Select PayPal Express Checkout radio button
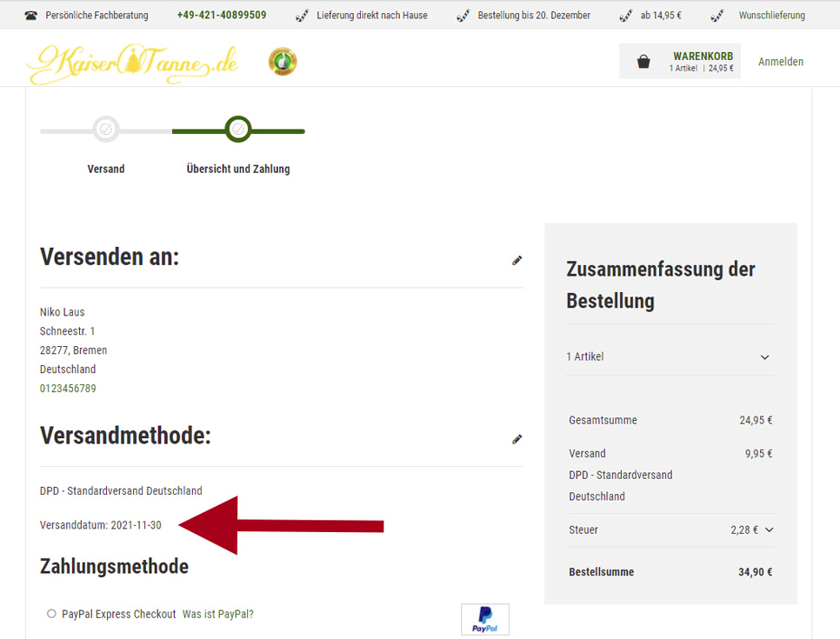The image size is (840, 639). [x=52, y=614]
